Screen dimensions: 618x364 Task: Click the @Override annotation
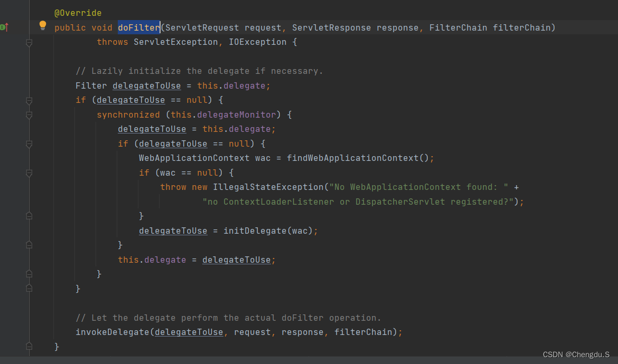(x=78, y=13)
